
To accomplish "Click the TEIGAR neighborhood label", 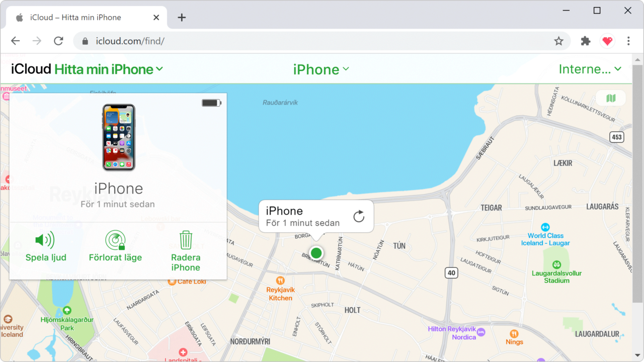I will click(x=491, y=208).
